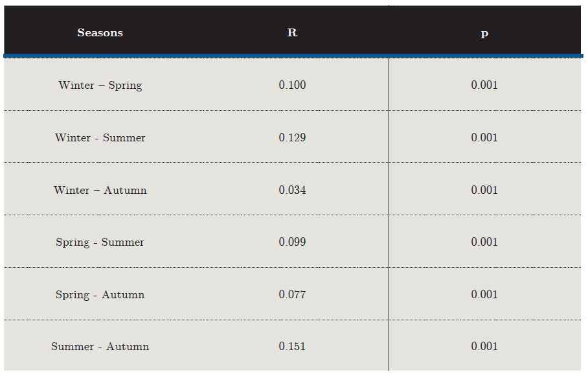Click the R value 0.077
The width and height of the screenshot is (588, 378).
pos(292,294)
